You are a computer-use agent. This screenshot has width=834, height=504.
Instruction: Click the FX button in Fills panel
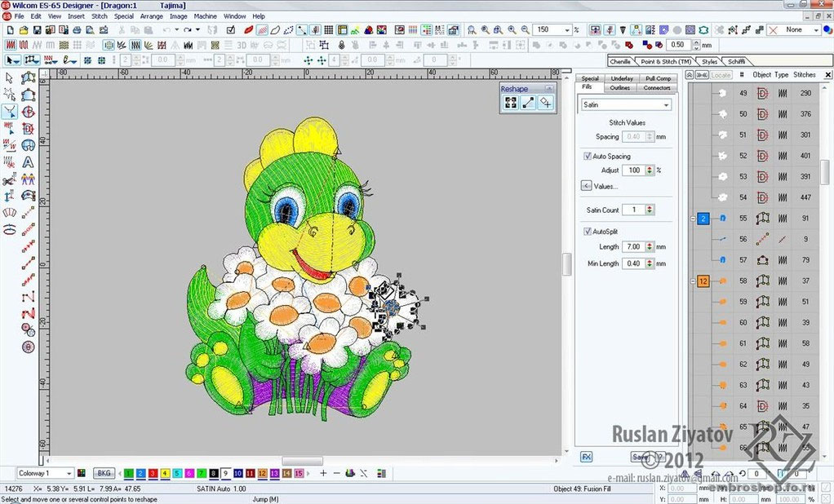586,457
